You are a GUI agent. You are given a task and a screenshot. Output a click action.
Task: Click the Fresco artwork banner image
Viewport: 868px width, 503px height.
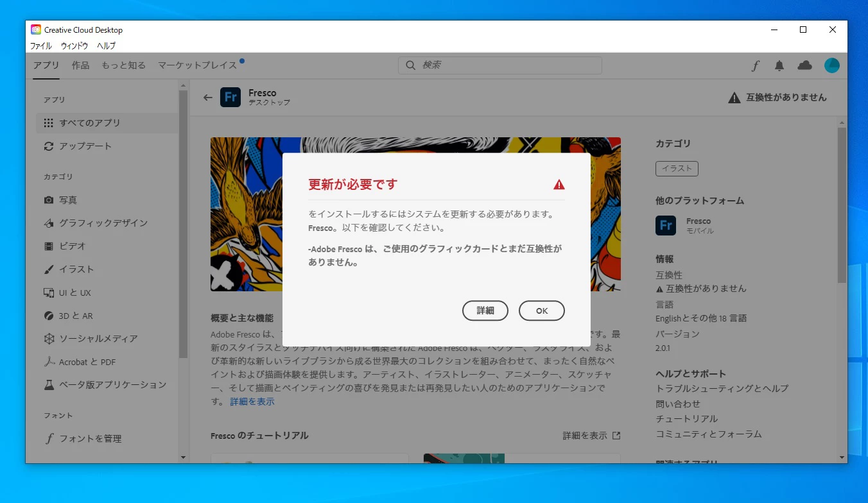pos(415,214)
